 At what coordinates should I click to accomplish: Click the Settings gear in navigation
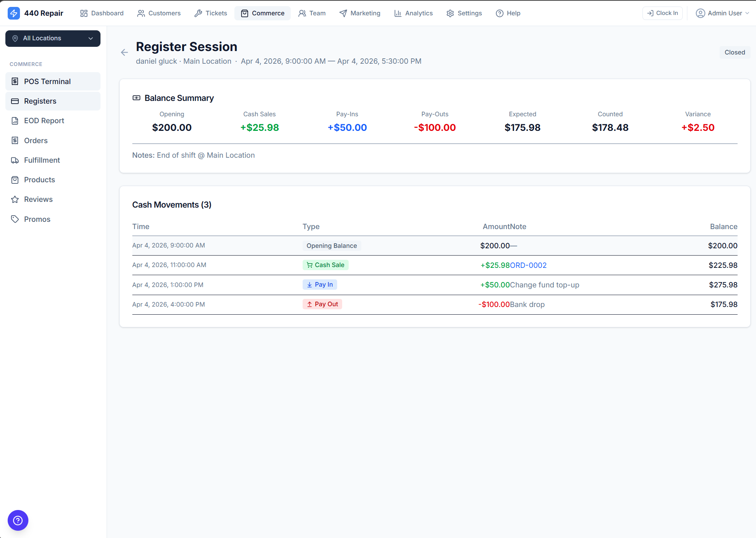[450, 13]
